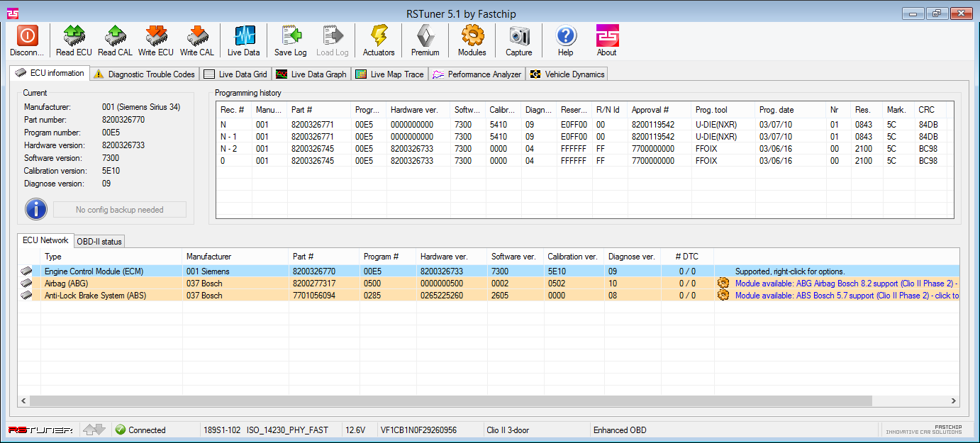980x443 pixels.
Task: Open the Modules gear icon
Action: (x=472, y=40)
